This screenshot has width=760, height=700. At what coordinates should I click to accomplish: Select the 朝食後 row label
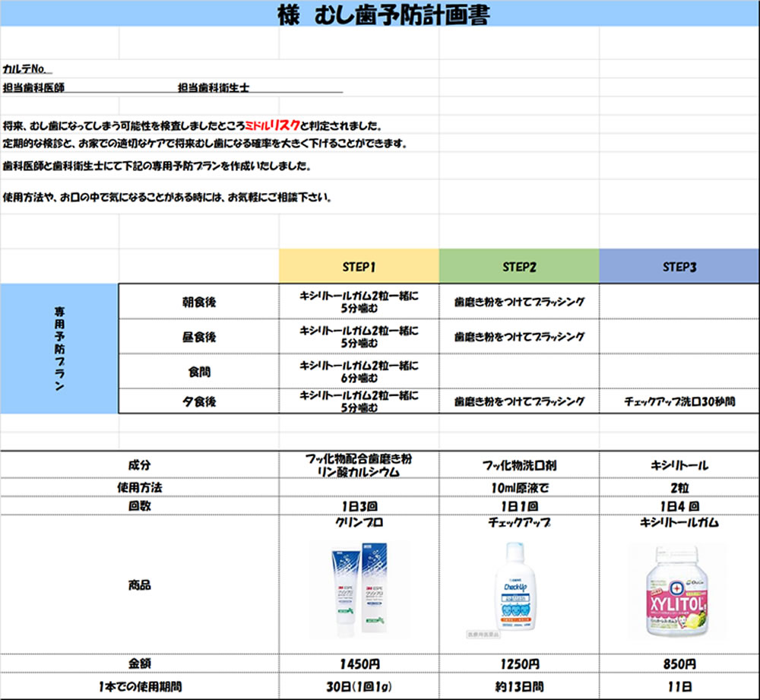pyautogui.click(x=198, y=302)
